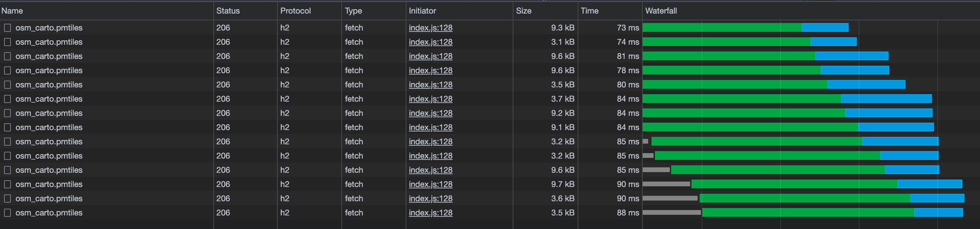
Task: Follow the index.js:128 initiator for 3.7 kB request
Action: [x=430, y=99]
